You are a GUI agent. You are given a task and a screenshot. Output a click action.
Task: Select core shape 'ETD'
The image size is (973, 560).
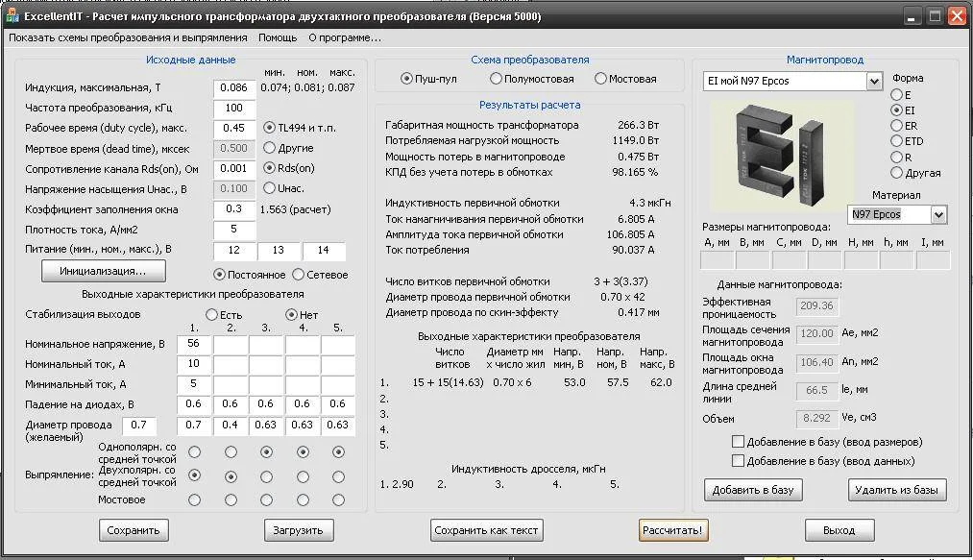coord(896,141)
